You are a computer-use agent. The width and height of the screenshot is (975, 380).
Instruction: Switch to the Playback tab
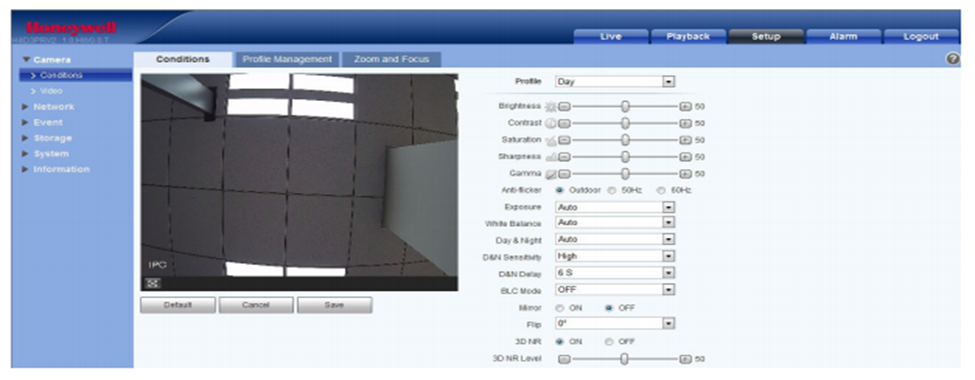click(x=688, y=37)
